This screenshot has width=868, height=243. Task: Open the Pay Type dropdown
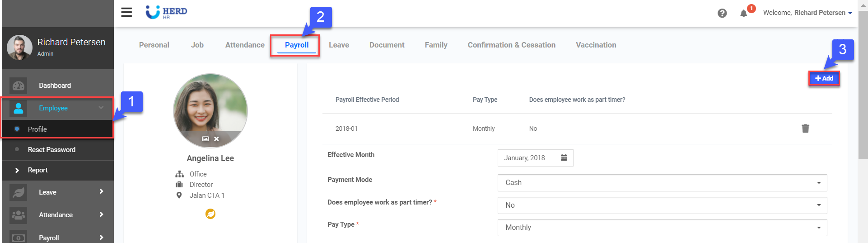662,228
